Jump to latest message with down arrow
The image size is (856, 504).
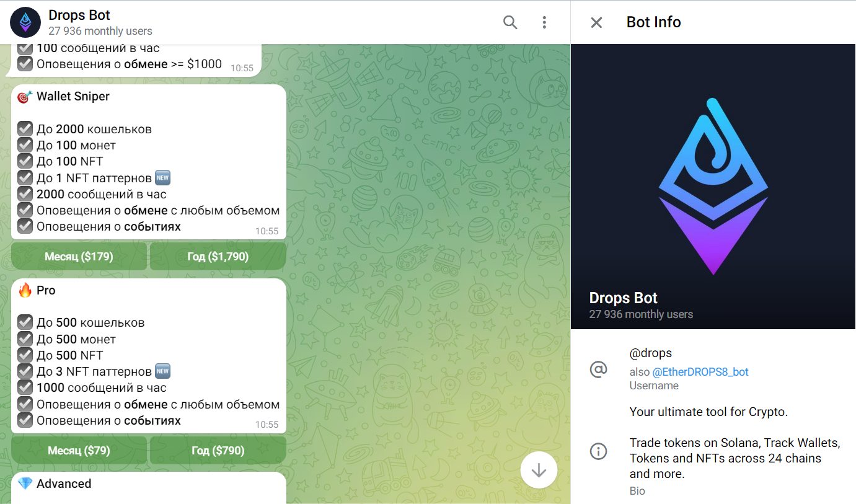tap(539, 471)
